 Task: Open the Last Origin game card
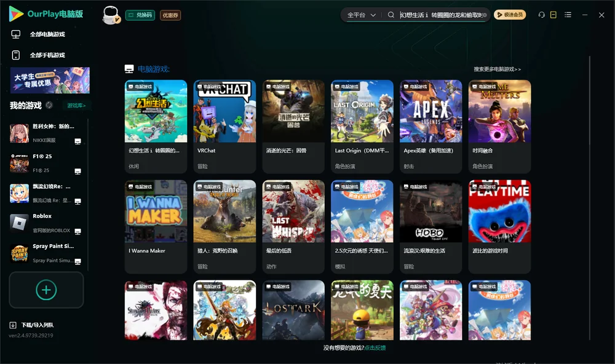362,127
